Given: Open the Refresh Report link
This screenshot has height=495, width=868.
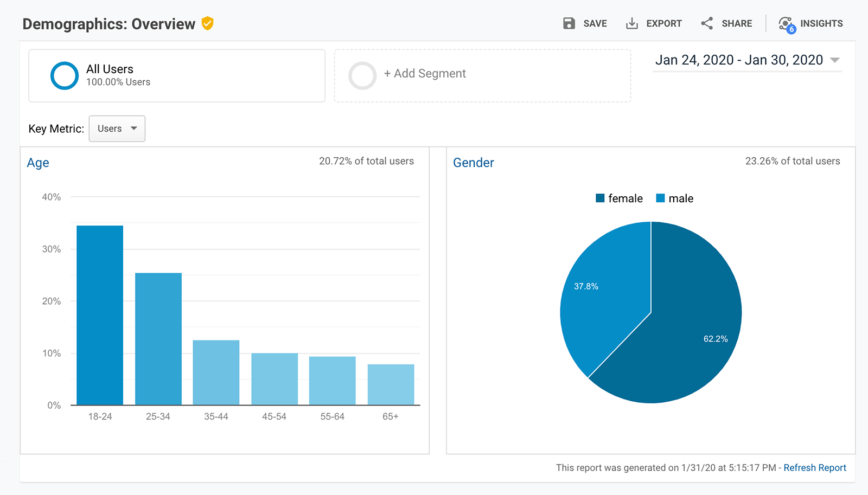Looking at the screenshot, I should [815, 467].
